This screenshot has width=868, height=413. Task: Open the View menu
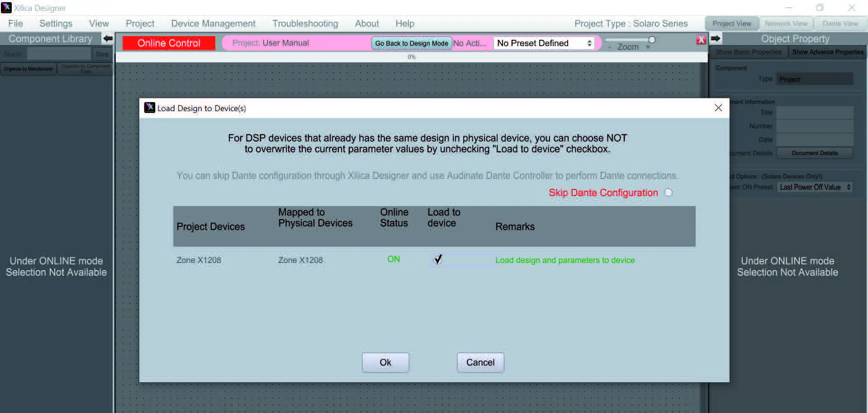[x=99, y=23]
